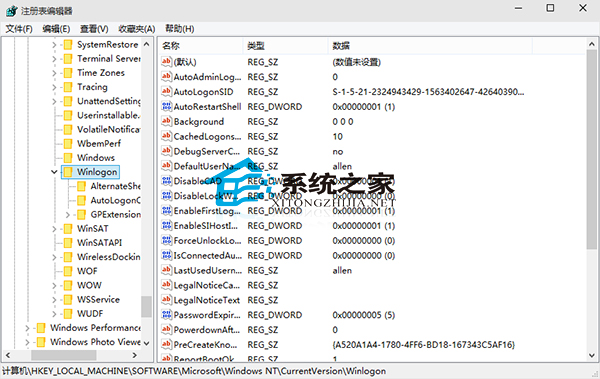The image size is (600, 379).
Task: Click tree pane scroll down arrow
Action: coord(147,343)
